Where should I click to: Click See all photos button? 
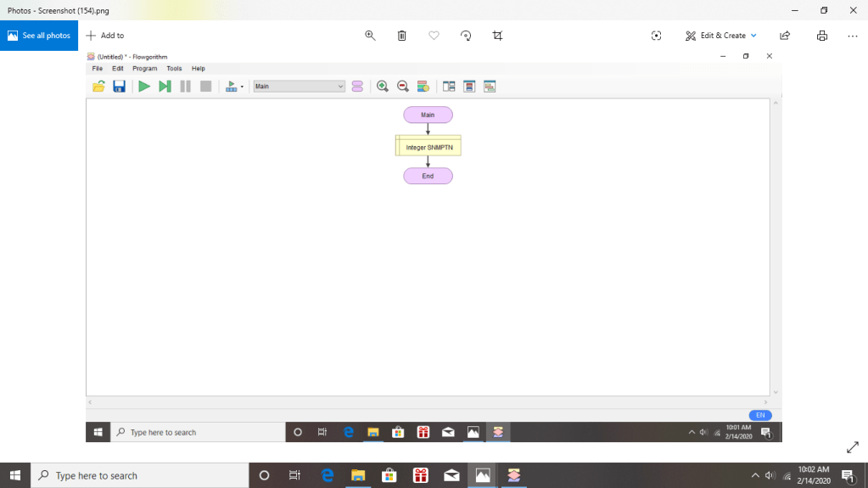coord(39,36)
